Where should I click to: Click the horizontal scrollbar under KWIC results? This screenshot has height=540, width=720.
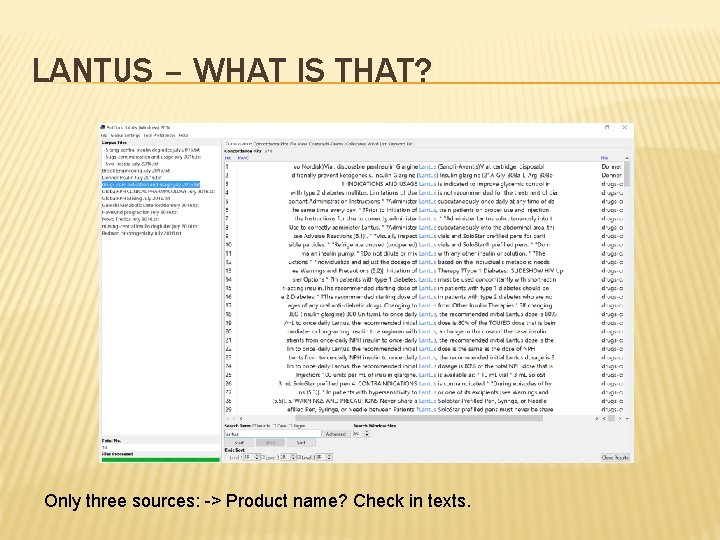(418, 418)
